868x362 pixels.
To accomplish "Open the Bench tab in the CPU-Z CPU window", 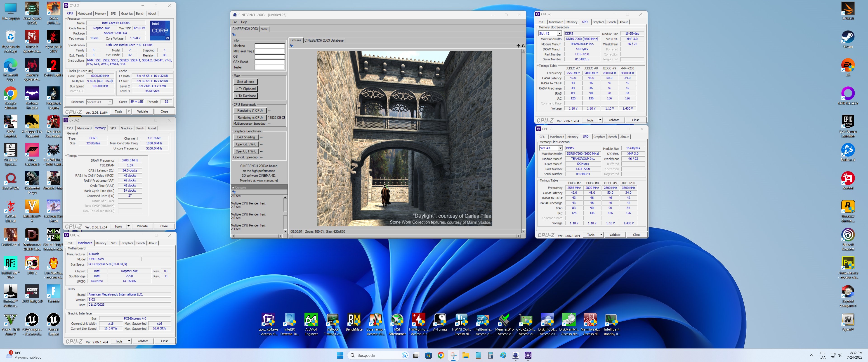I will [x=140, y=14].
